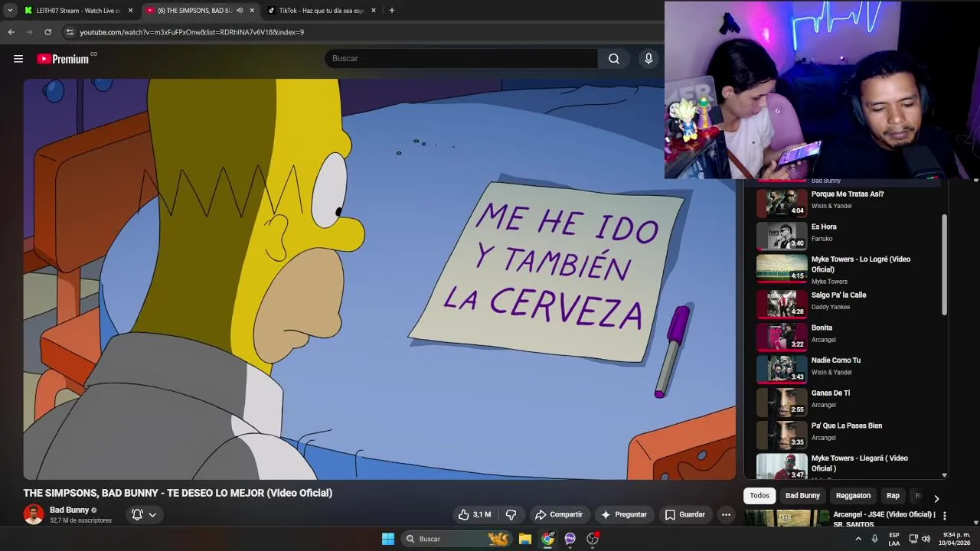Click the Windows taskbar Buscar search box
Viewport: 980px width, 551px height.
tap(456, 539)
